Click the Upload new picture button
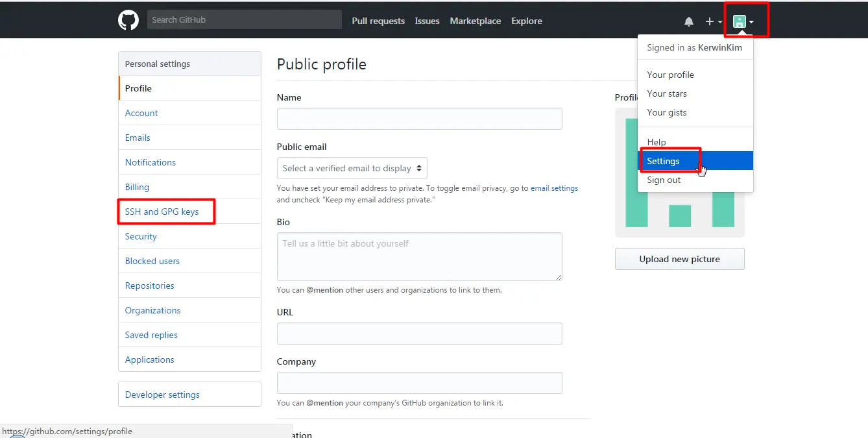This screenshot has width=868, height=438. click(679, 259)
